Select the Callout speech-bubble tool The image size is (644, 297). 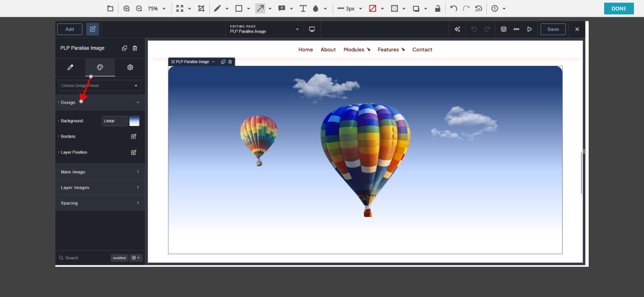point(282,8)
